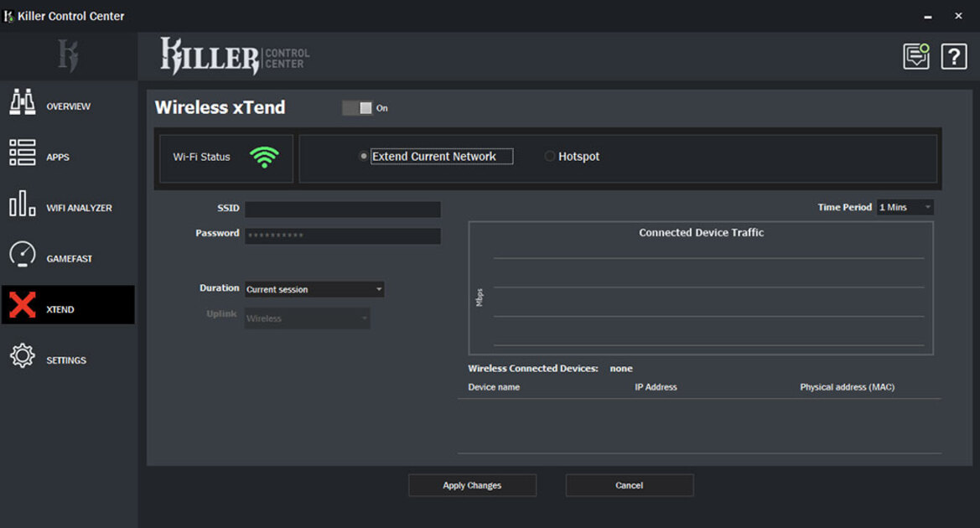Click the SSID input field

(343, 209)
